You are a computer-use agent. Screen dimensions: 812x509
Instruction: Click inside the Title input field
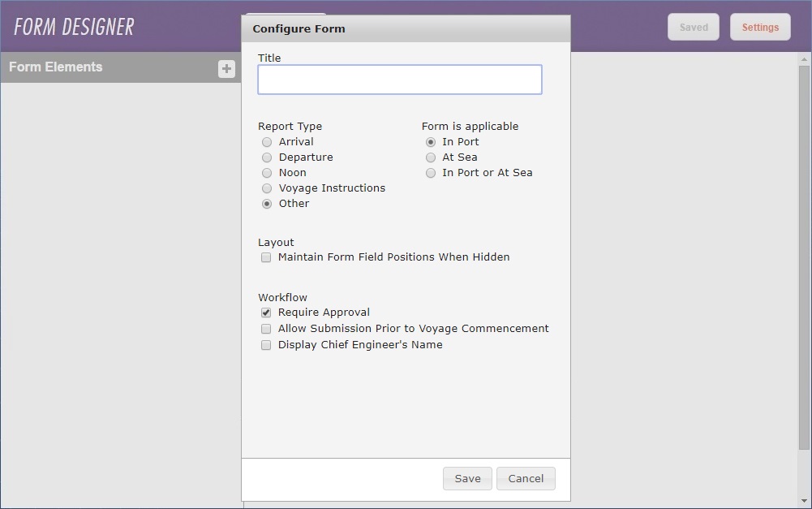[x=399, y=80]
